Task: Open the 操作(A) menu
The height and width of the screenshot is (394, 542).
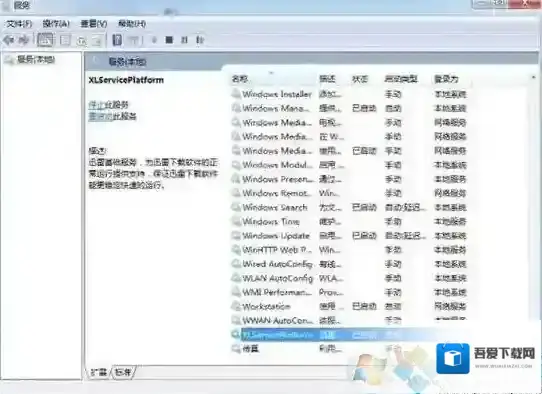Action: (x=56, y=24)
